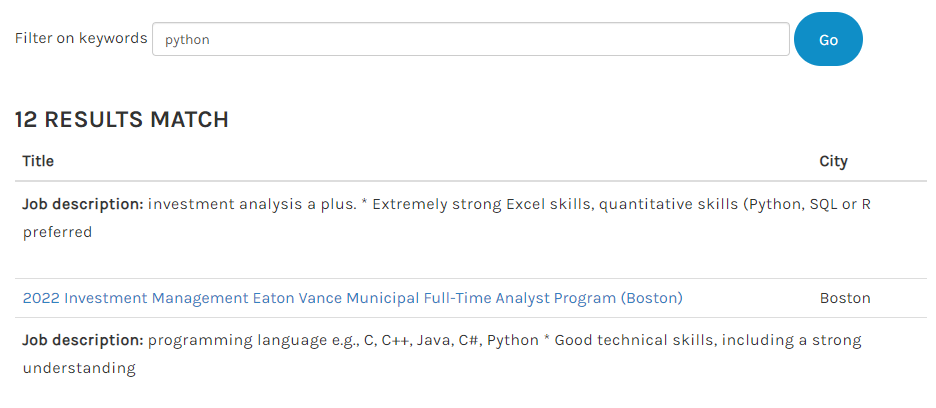Click the word 'understanding' in second description
Screen dimensions: 936x408
[x=78, y=368]
